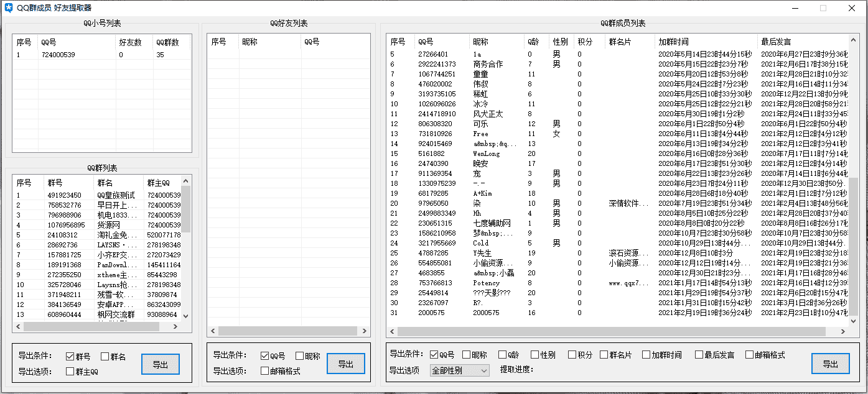The height and width of the screenshot is (394, 868).
Task: Select group row 1076956895 货源网
Action: (97, 225)
